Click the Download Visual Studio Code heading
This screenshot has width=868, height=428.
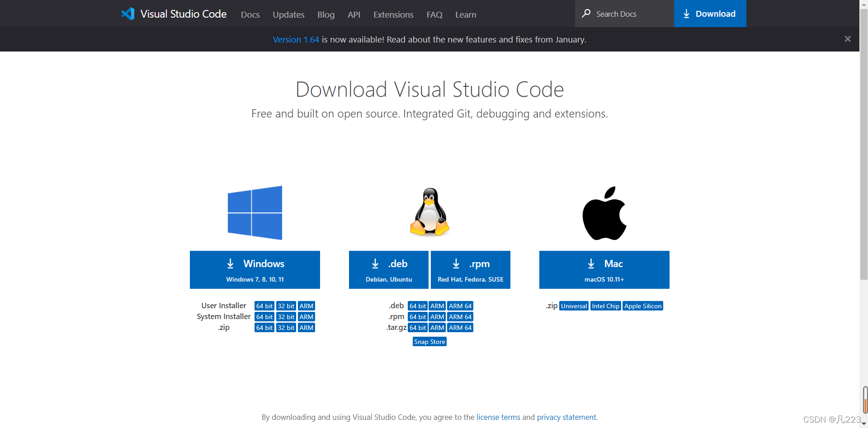click(x=429, y=89)
